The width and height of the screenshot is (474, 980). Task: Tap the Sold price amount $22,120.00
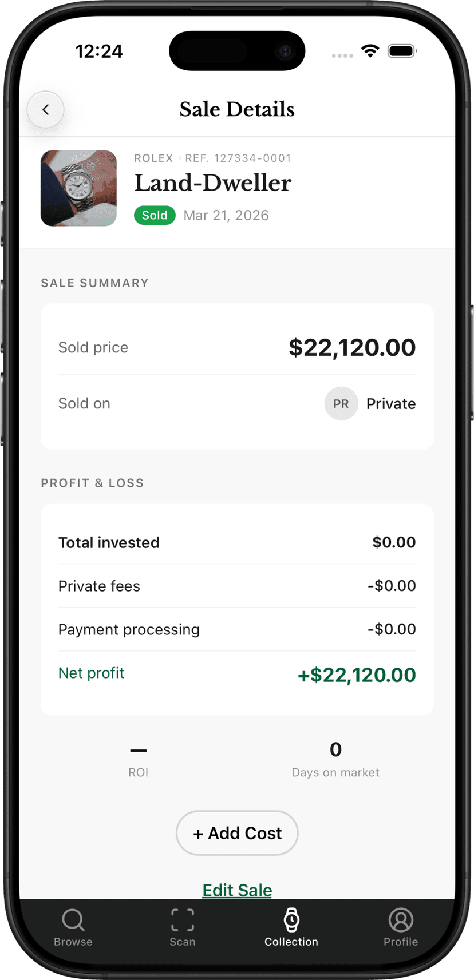[352, 348]
